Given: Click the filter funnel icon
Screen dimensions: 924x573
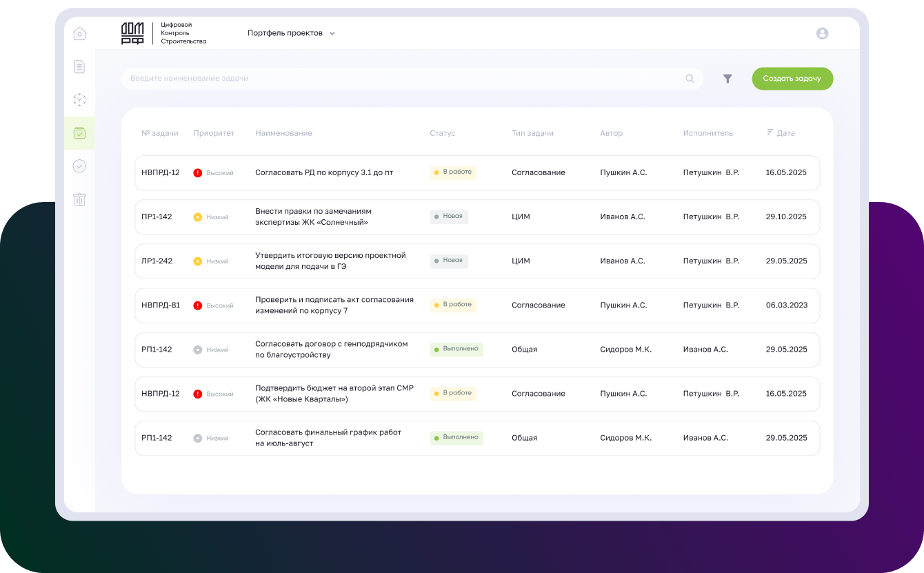Looking at the screenshot, I should pos(727,79).
